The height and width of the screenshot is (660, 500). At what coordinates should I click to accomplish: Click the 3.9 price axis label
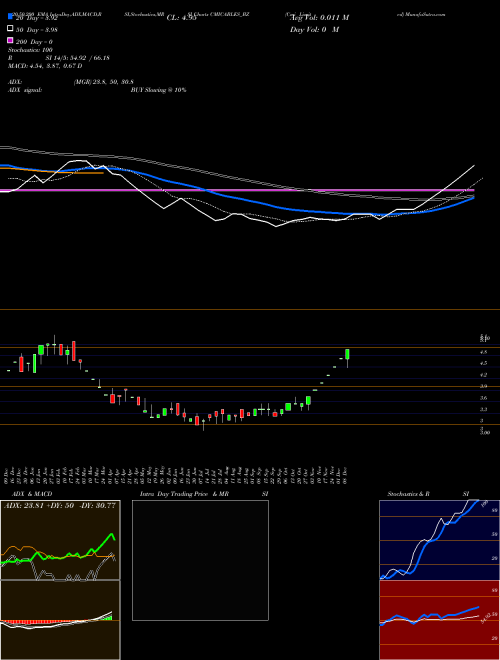tap(484, 386)
